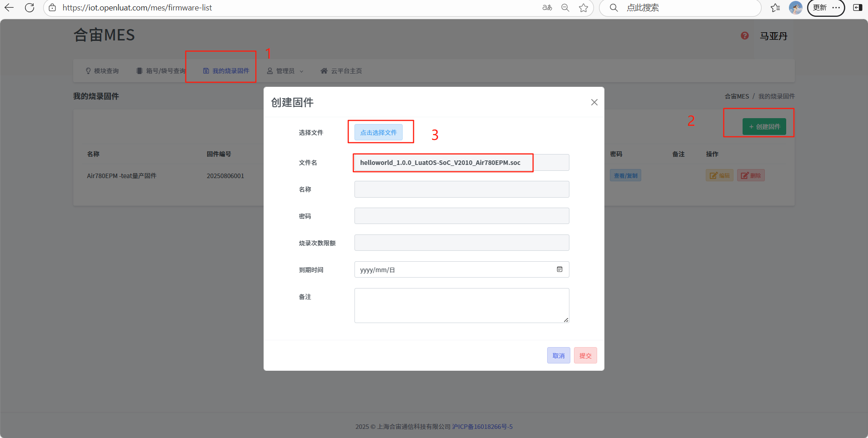Open the translate icon in address bar
The width and height of the screenshot is (868, 438).
point(547,8)
